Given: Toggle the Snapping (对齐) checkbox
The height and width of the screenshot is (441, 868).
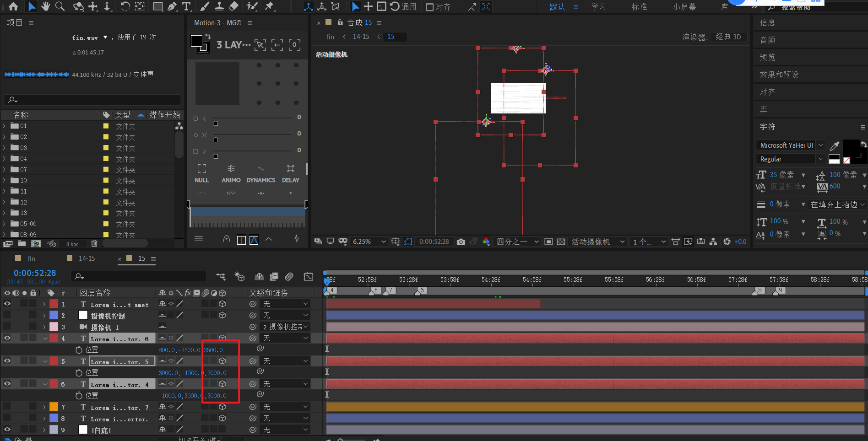Looking at the screenshot, I should pyautogui.click(x=430, y=7).
